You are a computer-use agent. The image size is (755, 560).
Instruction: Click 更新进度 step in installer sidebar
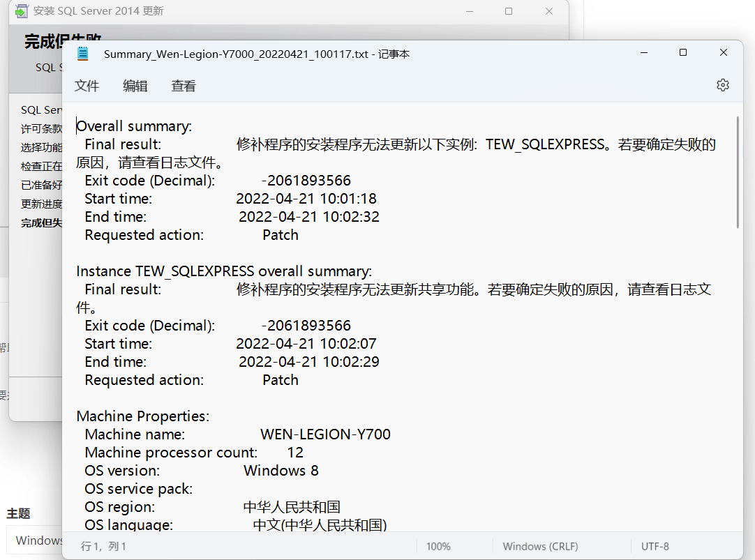(41, 204)
